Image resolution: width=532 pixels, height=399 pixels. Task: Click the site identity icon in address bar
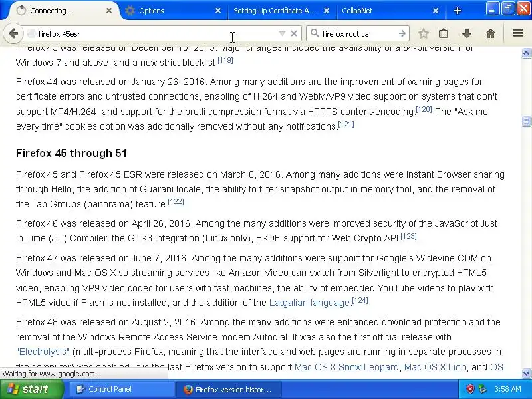click(x=31, y=34)
